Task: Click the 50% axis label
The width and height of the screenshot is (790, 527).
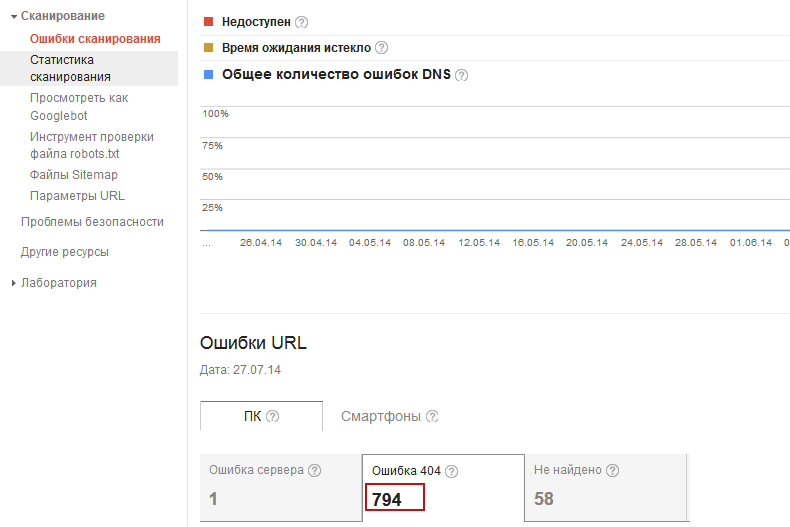Action: tap(212, 177)
